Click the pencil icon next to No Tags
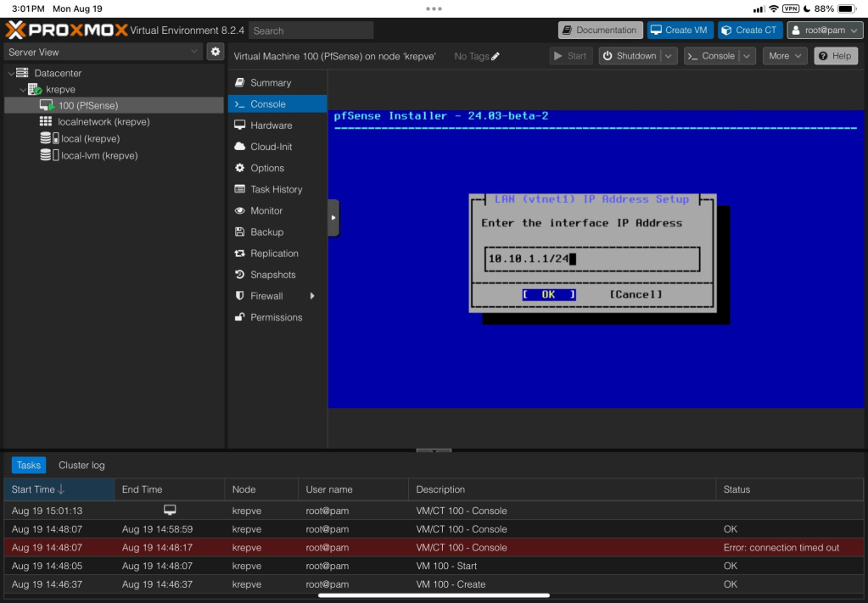The width and height of the screenshot is (868, 603). tap(496, 57)
